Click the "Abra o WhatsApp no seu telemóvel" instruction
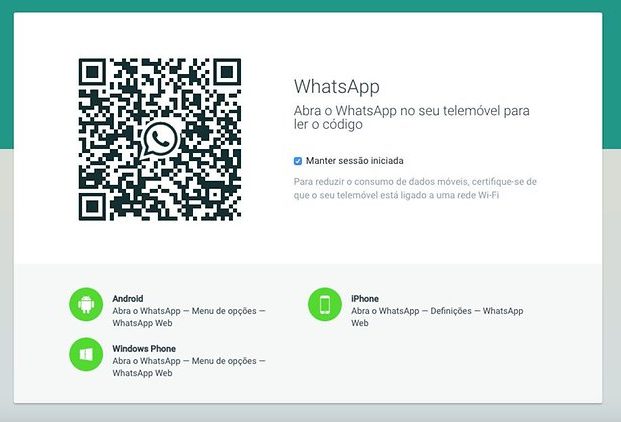621x422 pixels. (411, 117)
